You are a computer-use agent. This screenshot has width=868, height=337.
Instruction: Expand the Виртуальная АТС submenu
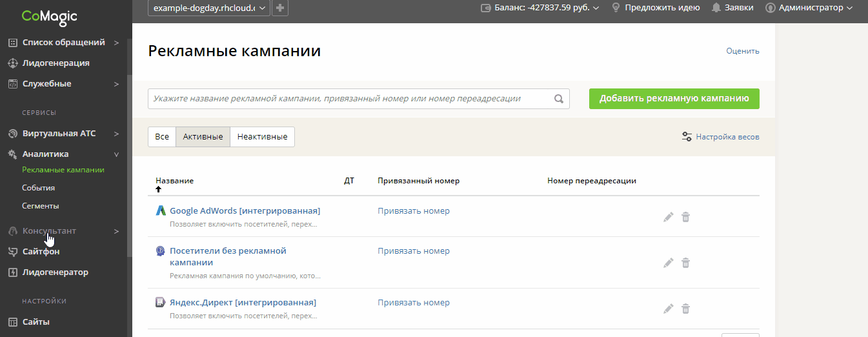pyautogui.click(x=116, y=134)
